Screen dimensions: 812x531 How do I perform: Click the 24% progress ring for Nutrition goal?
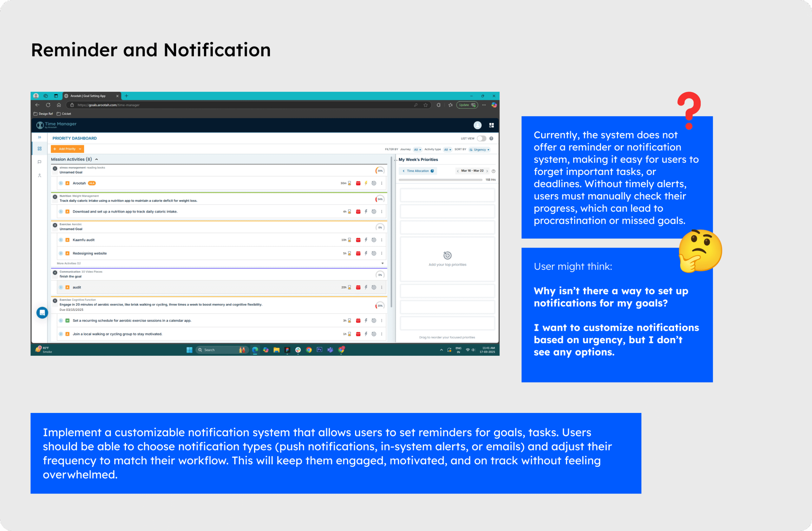380,199
